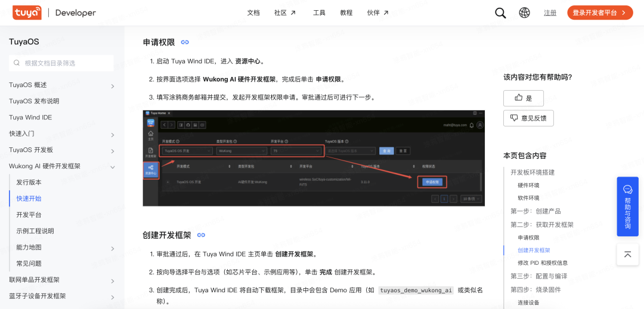Open 示例工程说明 sidebar item
This screenshot has height=309, width=644.
point(35,231)
